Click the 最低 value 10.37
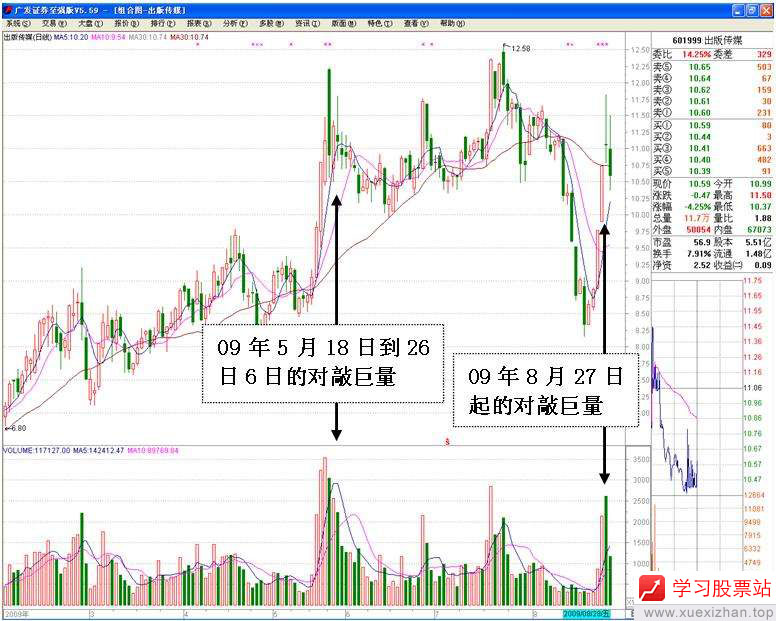This screenshot has height=621, width=776. click(761, 207)
